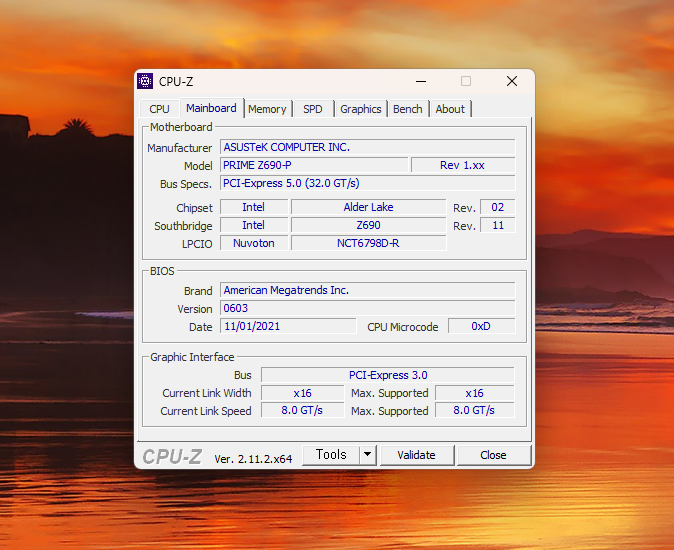
Task: Switch to the CPU tab
Action: tap(159, 109)
